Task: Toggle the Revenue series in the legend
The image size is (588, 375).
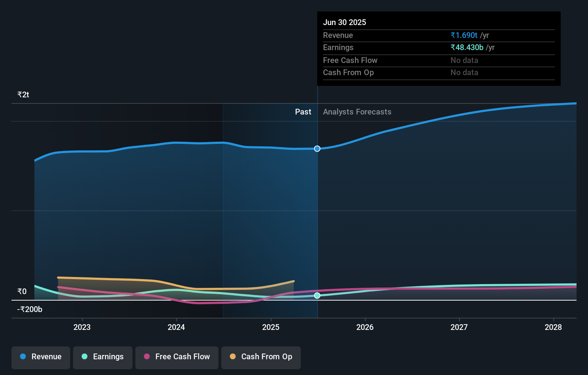Action: pos(41,357)
